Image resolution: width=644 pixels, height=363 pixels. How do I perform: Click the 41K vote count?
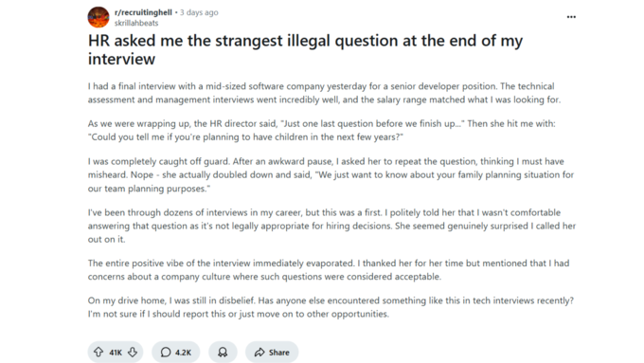(116, 353)
